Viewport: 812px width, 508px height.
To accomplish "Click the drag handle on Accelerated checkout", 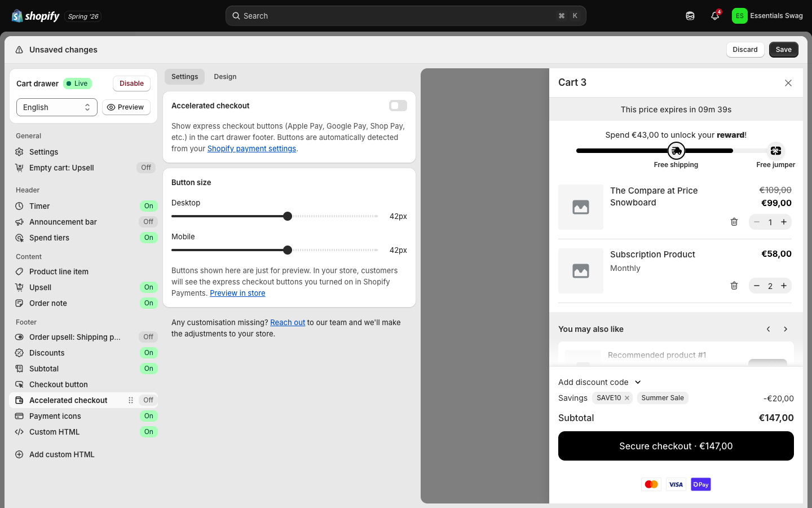I will click(131, 400).
